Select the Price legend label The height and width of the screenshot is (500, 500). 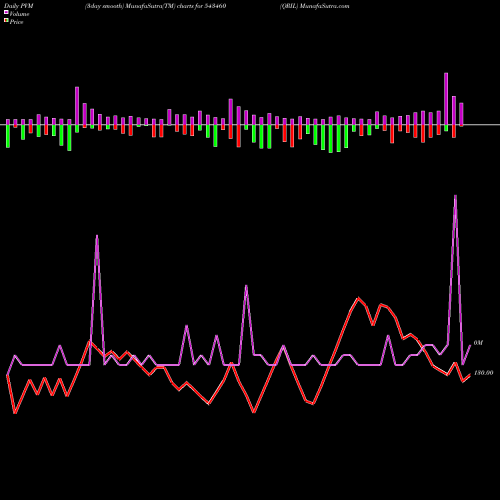click(16, 22)
